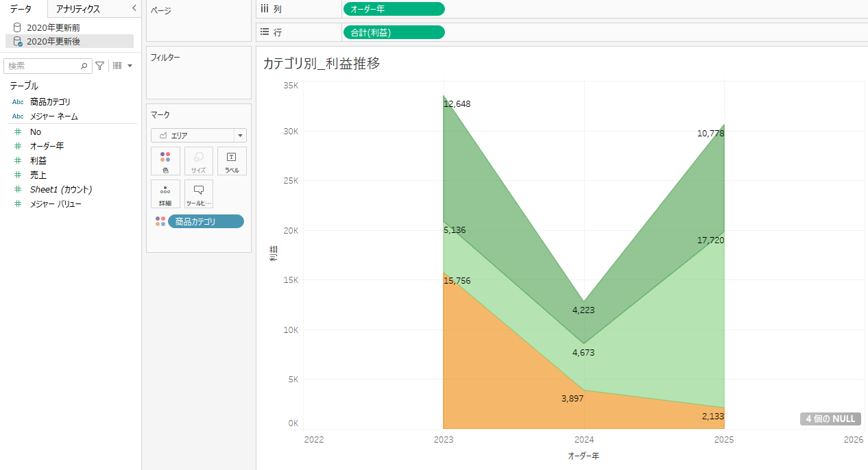Open the ラベル (Label) marks card

(232, 161)
